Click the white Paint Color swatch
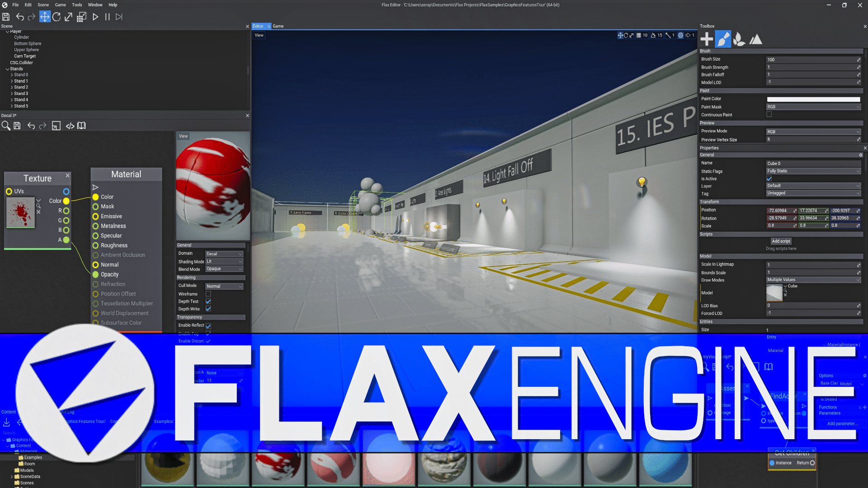 click(x=813, y=99)
